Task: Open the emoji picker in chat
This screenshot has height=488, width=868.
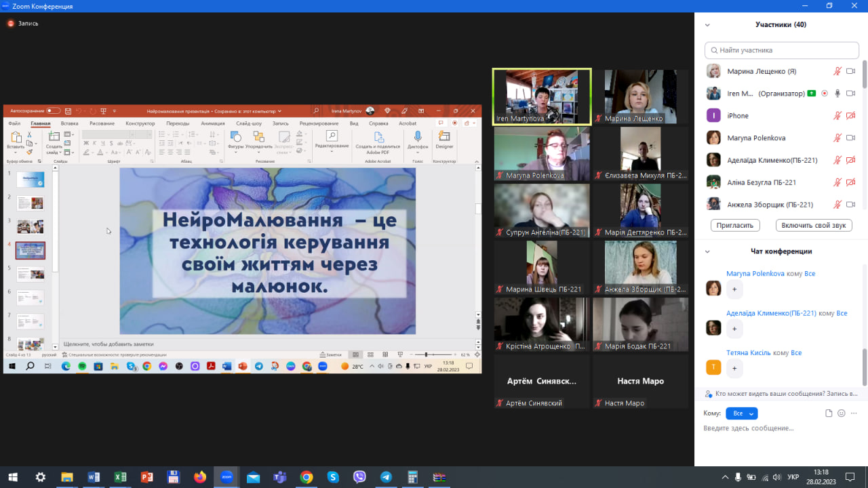Action: point(842,413)
